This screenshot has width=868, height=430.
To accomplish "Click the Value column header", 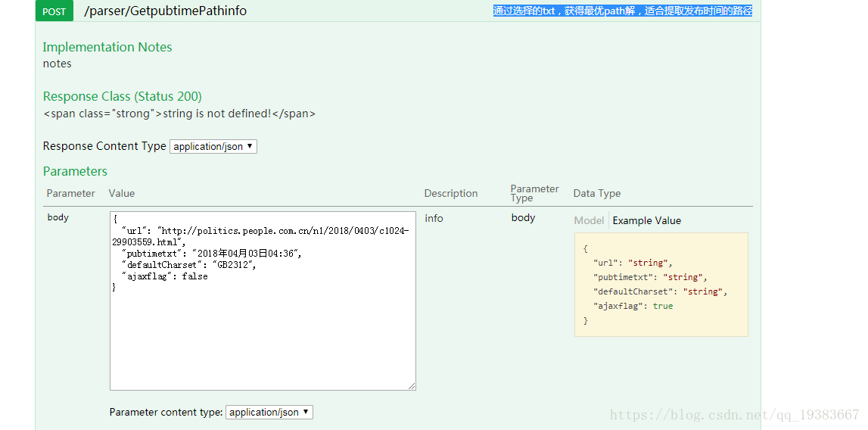I will (122, 193).
